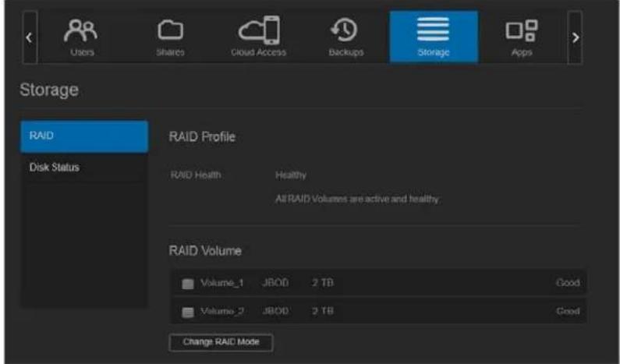Click 2 TB size of Volume_2
This screenshot has width=620, height=364.
(x=322, y=312)
